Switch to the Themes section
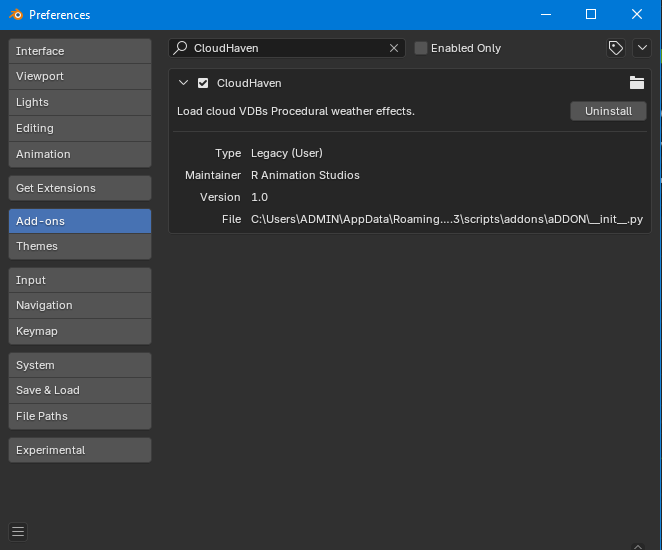The width and height of the screenshot is (662, 550). 80,246
